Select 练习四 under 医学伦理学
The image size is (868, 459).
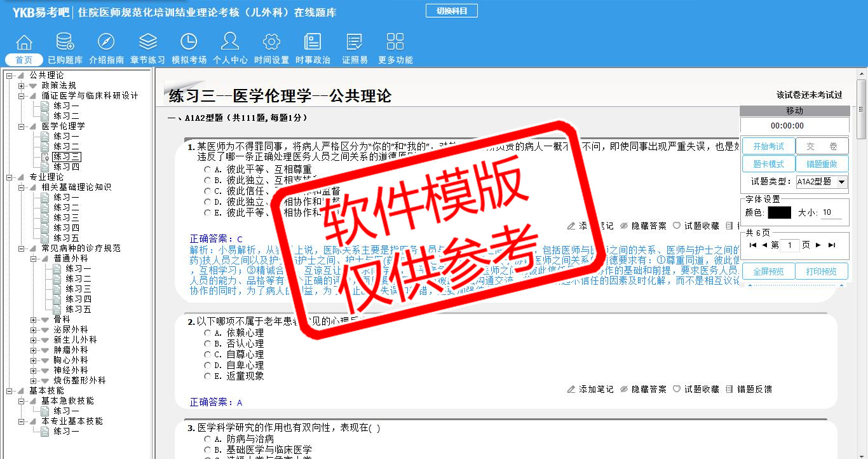pyautogui.click(x=66, y=167)
